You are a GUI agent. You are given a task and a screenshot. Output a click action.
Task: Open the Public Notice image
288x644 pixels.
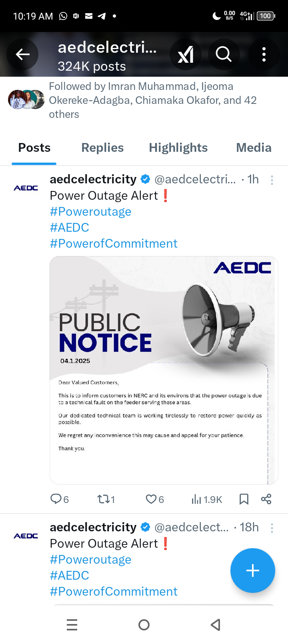pos(164,370)
